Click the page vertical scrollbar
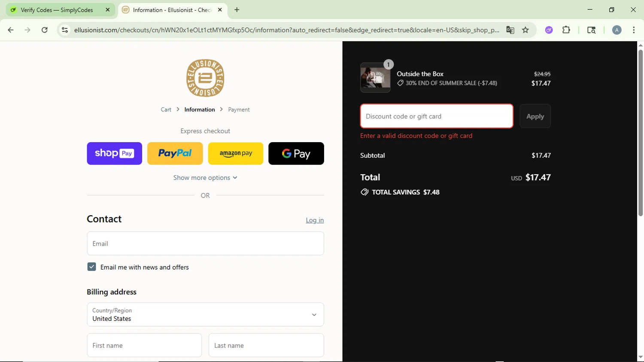The height and width of the screenshot is (362, 644). tap(641, 133)
